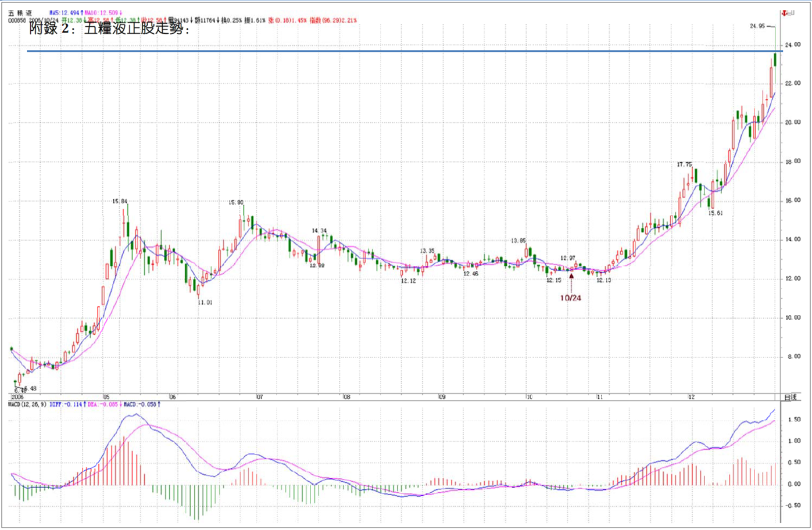
Task: Click the 13.85 price annotation near October
Action: [x=518, y=241]
